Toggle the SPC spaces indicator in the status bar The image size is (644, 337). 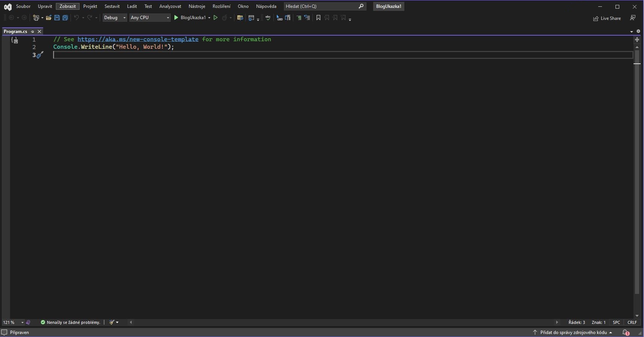[616, 322]
